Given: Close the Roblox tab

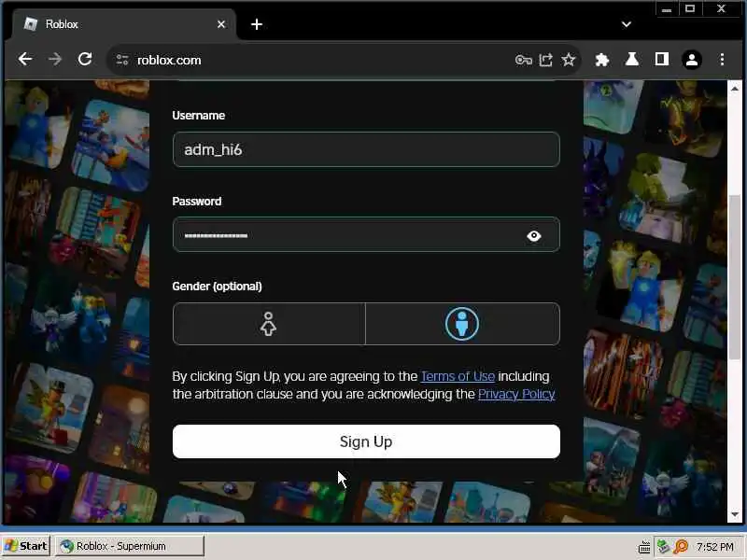Looking at the screenshot, I should pyautogui.click(x=221, y=24).
